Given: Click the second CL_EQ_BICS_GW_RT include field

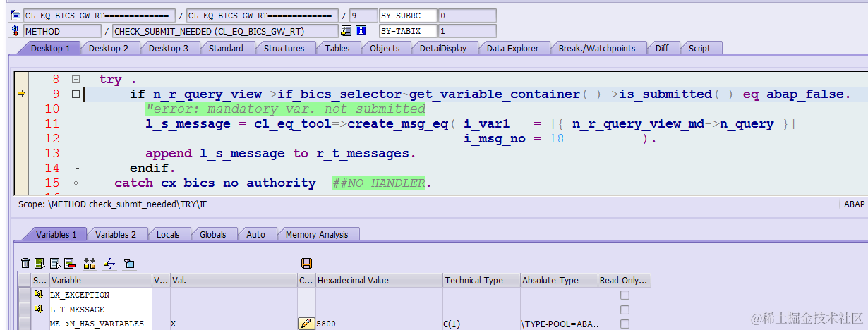Looking at the screenshot, I should click(262, 15).
